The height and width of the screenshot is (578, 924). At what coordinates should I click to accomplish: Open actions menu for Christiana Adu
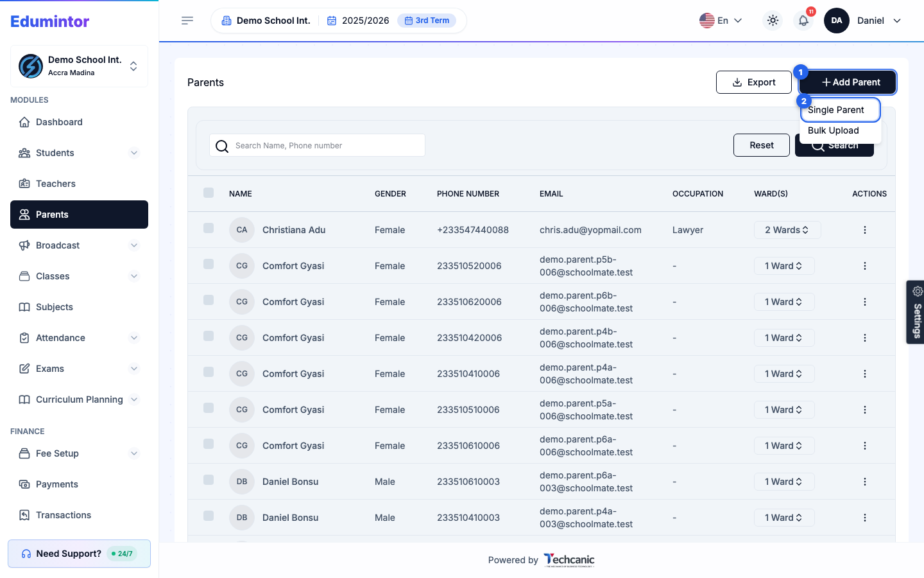[864, 230]
